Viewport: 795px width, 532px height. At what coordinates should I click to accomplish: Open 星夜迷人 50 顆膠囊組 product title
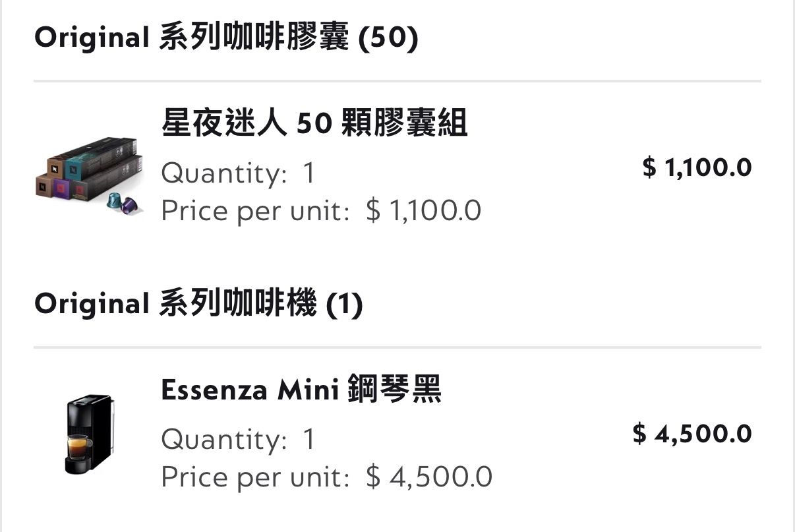click(x=314, y=123)
